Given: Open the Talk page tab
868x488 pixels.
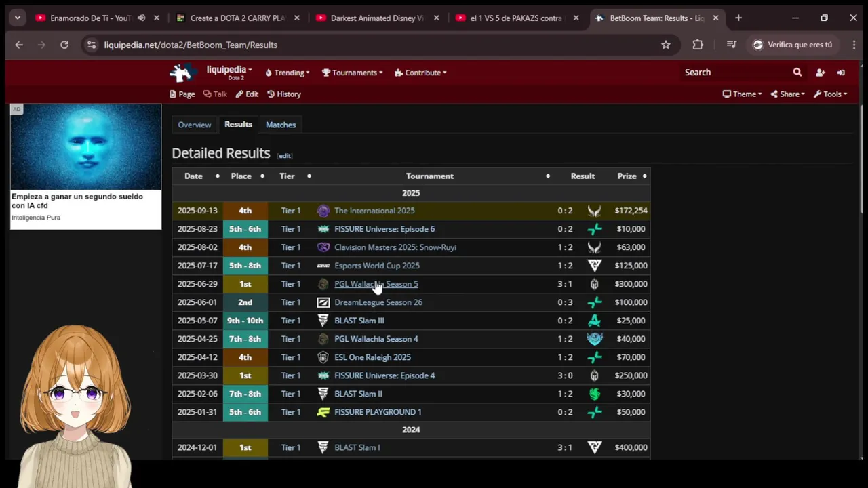Looking at the screenshot, I should 215,94.
